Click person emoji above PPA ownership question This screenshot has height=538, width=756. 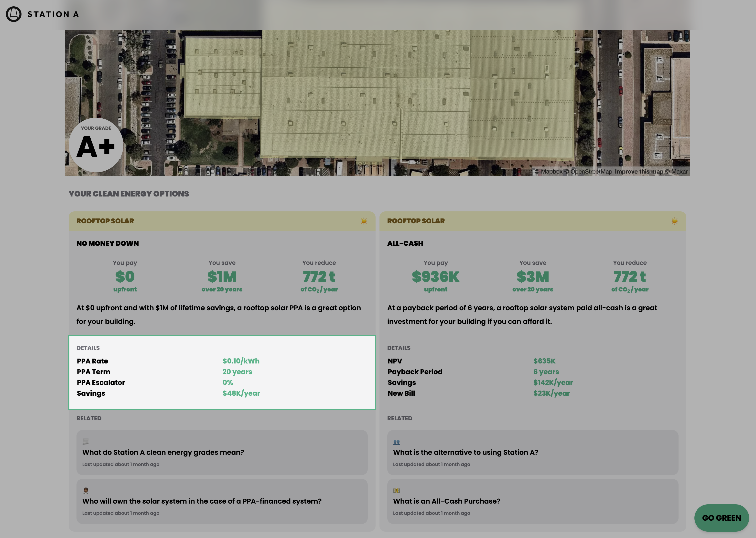pyautogui.click(x=86, y=490)
